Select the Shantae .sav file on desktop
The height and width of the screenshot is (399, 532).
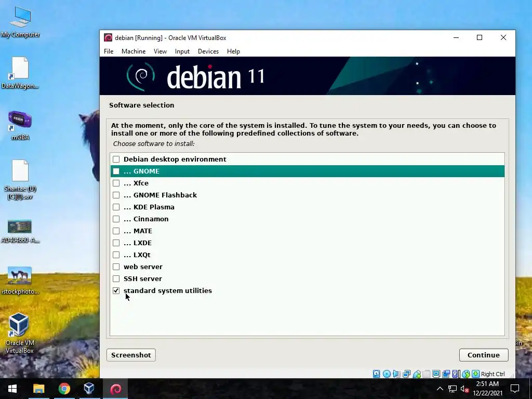[x=20, y=179]
